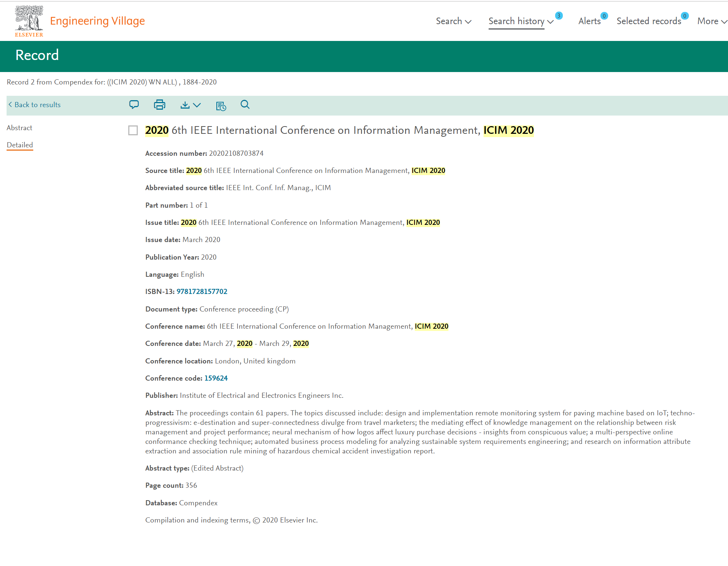728x566 pixels.
Task: Click the highlighted ICIM 2020 in Source title
Action: point(428,170)
